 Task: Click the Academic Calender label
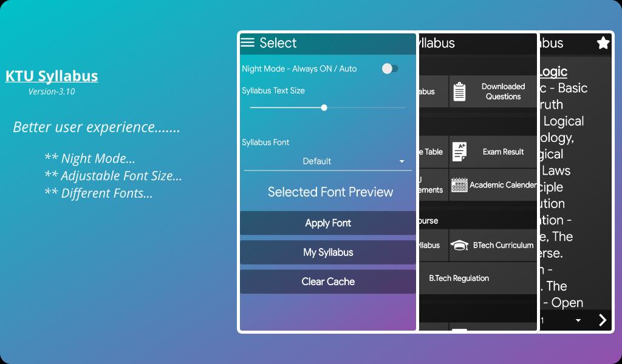point(503,185)
